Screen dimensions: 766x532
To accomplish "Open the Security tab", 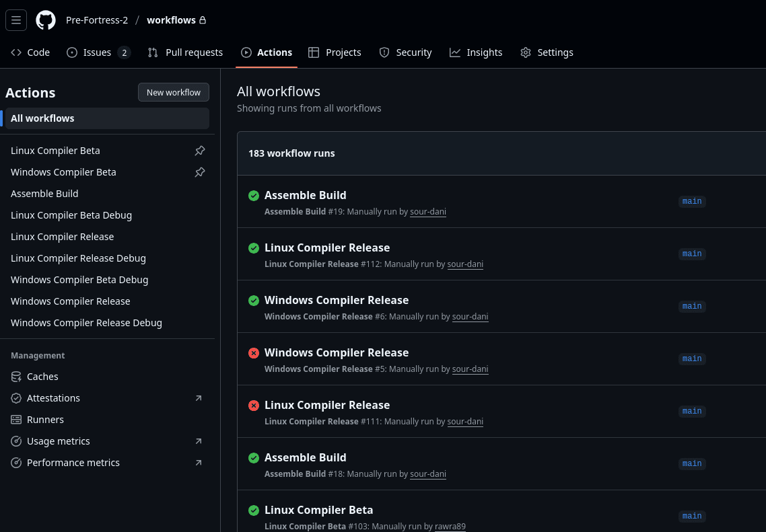I will click(405, 52).
